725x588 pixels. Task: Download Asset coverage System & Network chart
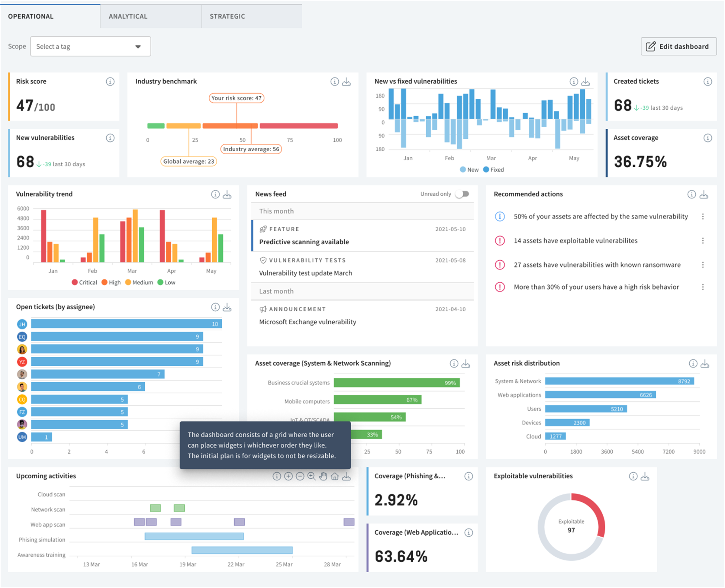[466, 364]
